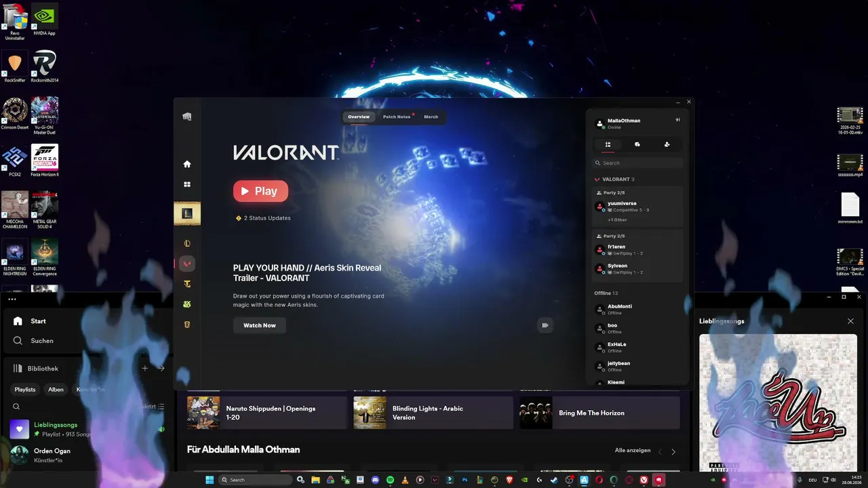Viewport: 868px width, 488px height.
Task: Collapse the Spotify Bibliothek
Action: coord(36,369)
